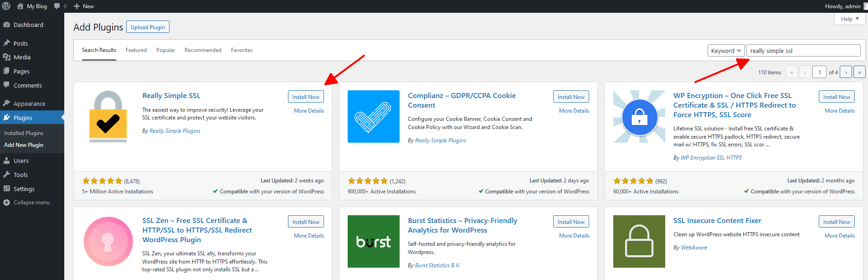This screenshot has height=280, width=868.
Task: Click the New content plus item
Action: (84, 6)
